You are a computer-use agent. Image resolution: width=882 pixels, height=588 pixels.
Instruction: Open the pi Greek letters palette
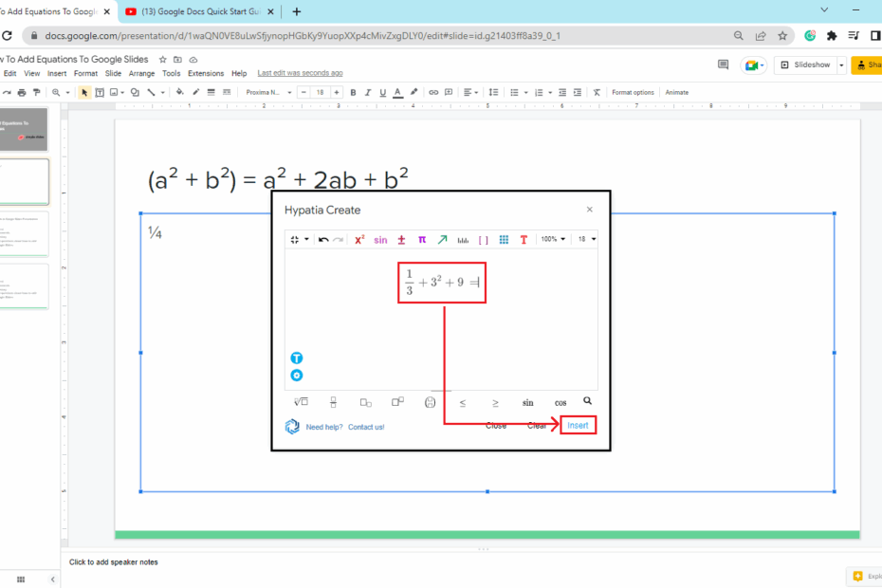[x=422, y=240]
